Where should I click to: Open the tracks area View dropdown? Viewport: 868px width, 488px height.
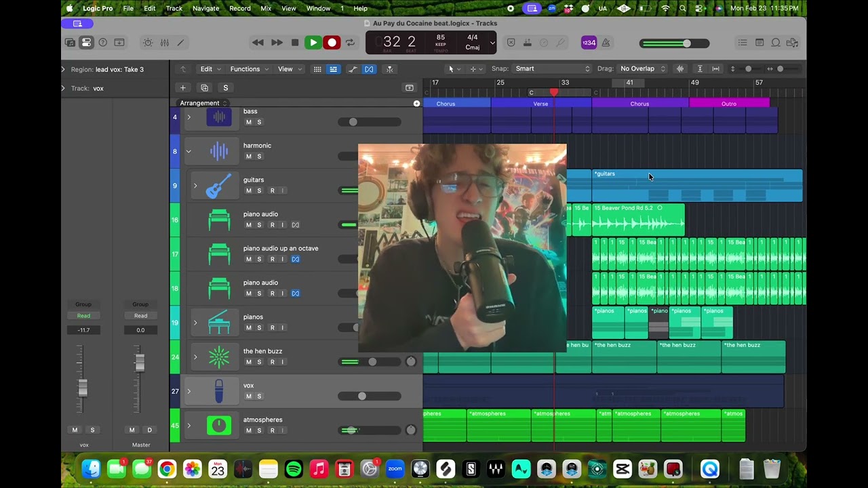coord(289,68)
